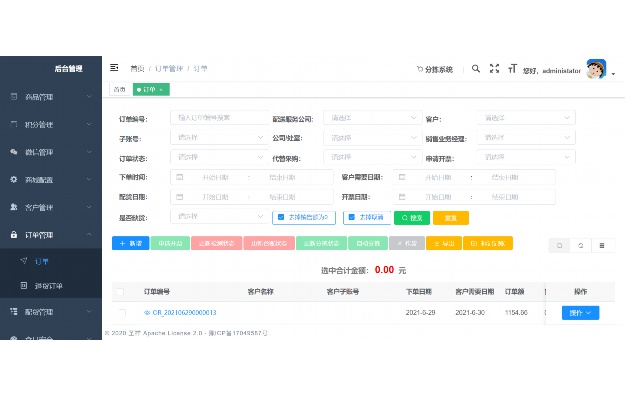The height and width of the screenshot is (396, 625).
Task: Click the 配货管理 list icon
Action: pyautogui.click(x=14, y=311)
